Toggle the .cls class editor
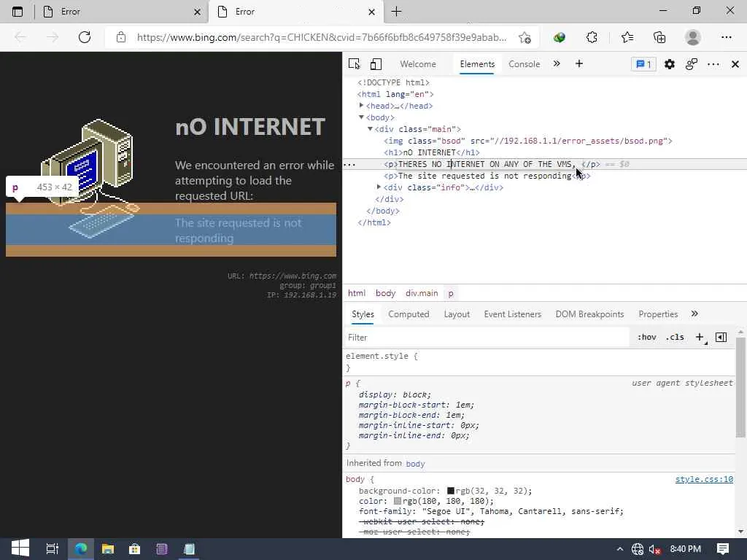The image size is (747, 560). coord(675,337)
